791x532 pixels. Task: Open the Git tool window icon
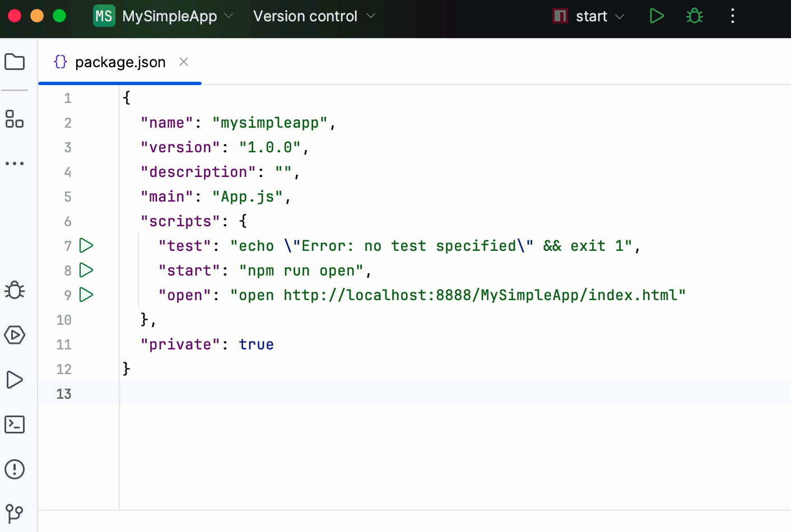pyautogui.click(x=15, y=513)
